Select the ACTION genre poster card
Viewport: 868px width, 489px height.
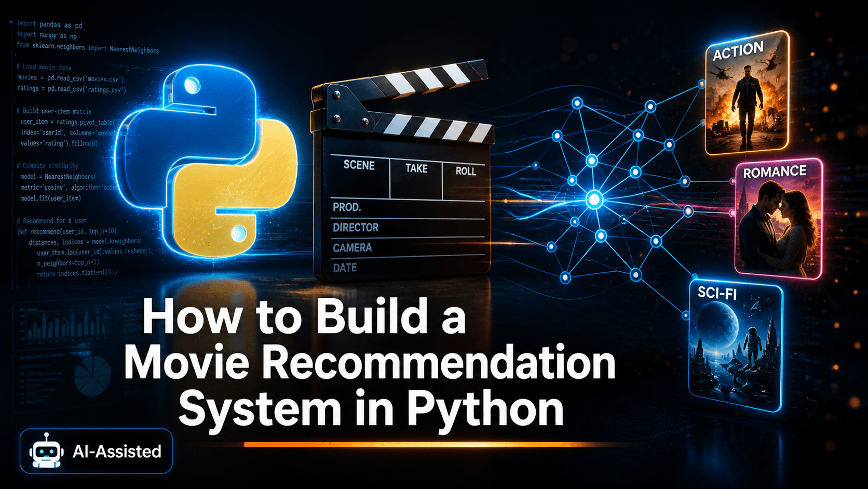[747, 94]
